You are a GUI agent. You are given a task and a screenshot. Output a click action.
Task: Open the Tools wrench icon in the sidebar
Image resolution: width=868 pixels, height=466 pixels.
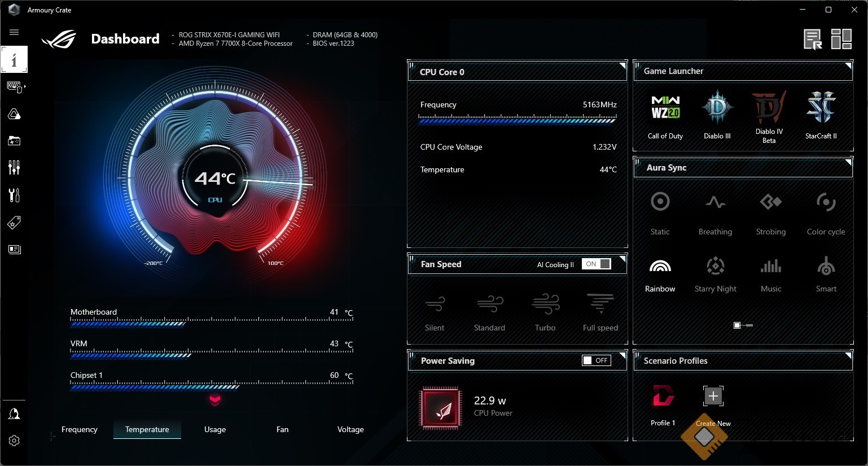(14, 195)
